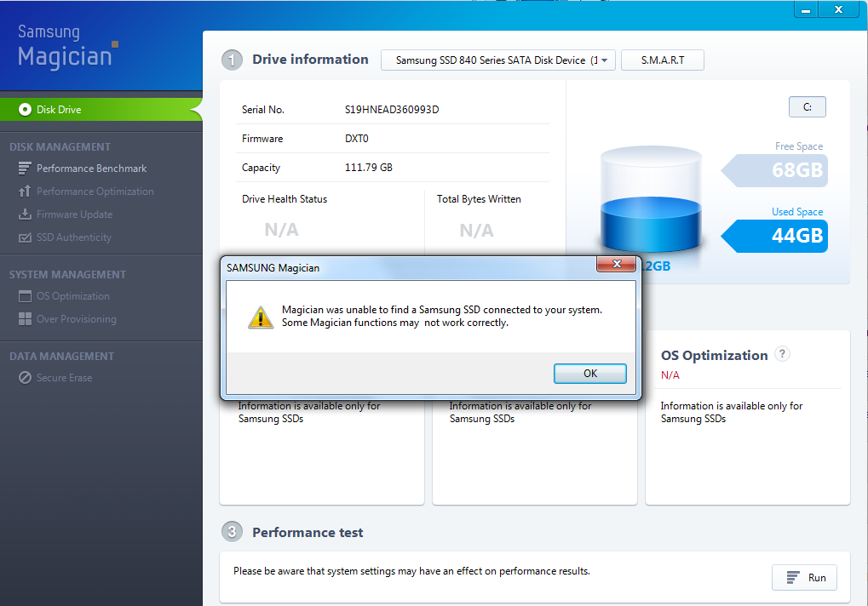Click Drive Health Status N/A value

[281, 230]
